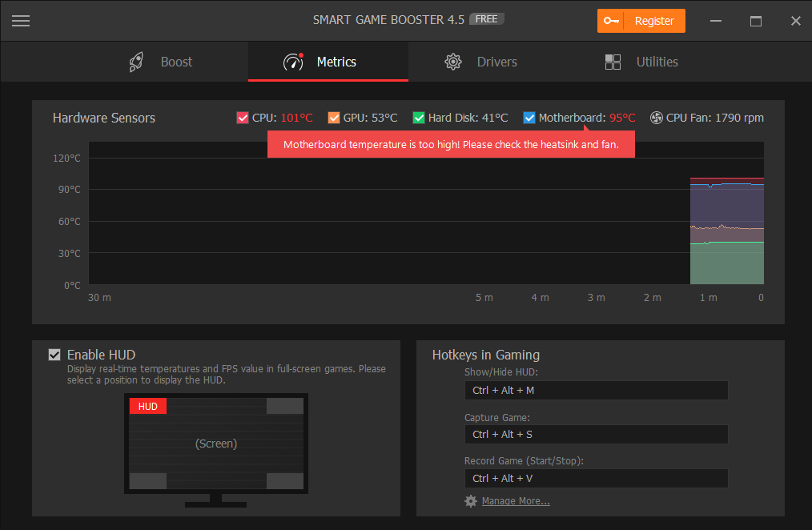Switch to the Utilities tab
Screen dimensions: 812x530
tap(657, 62)
